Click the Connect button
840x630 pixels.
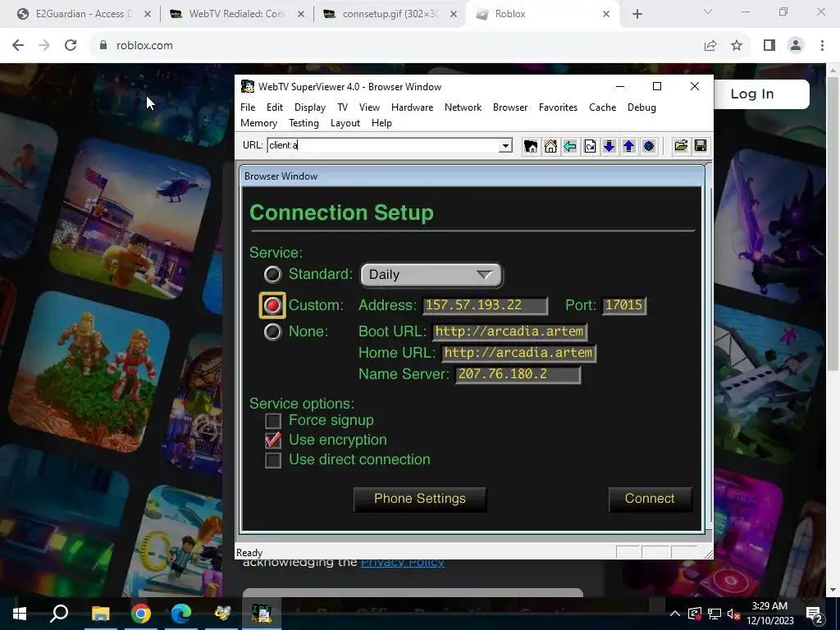[x=650, y=499]
